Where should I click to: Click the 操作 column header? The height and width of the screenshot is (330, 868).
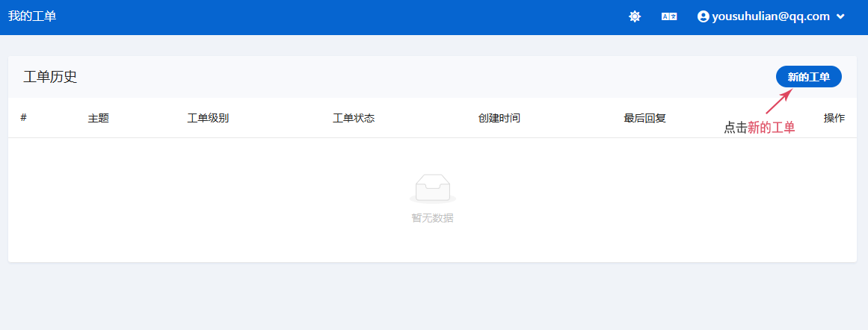[834, 118]
